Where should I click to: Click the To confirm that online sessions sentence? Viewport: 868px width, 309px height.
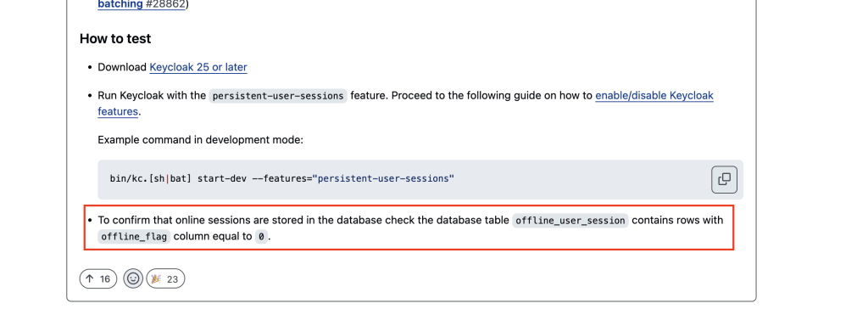coord(410,228)
